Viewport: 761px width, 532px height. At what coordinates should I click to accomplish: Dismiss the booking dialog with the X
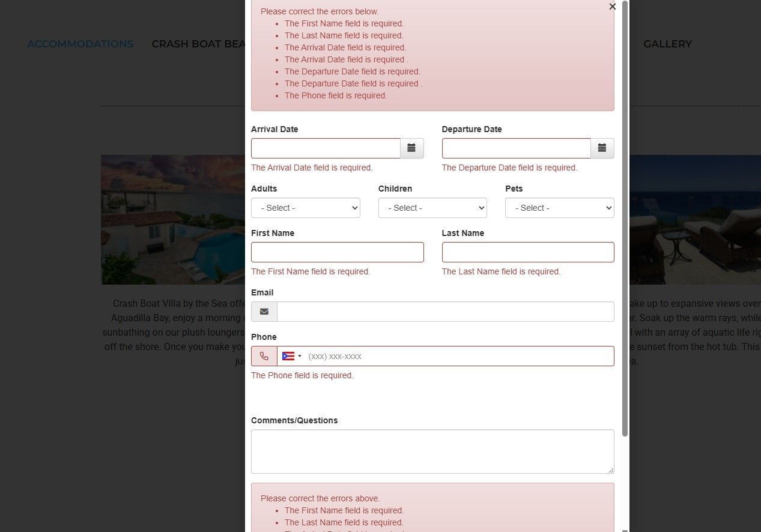pos(612,7)
